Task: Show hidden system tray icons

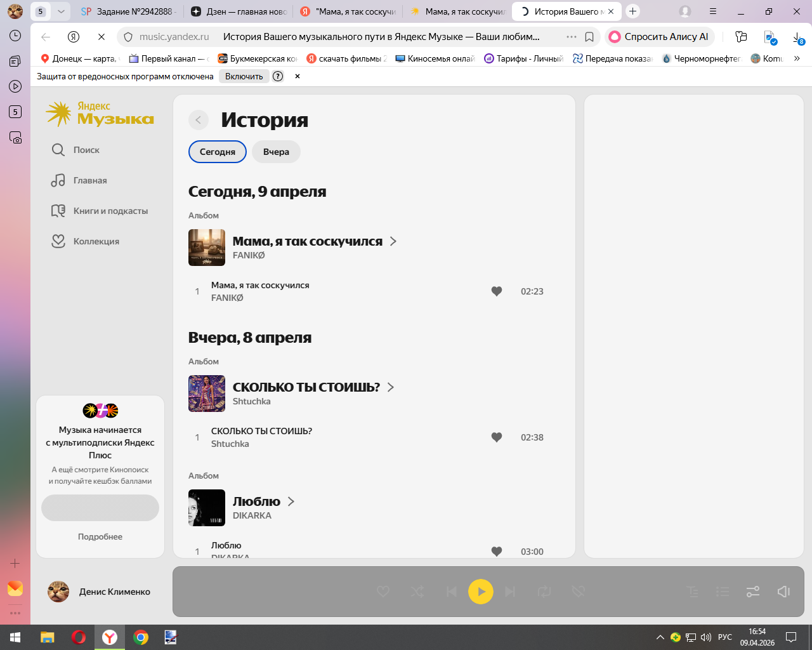Action: click(660, 637)
